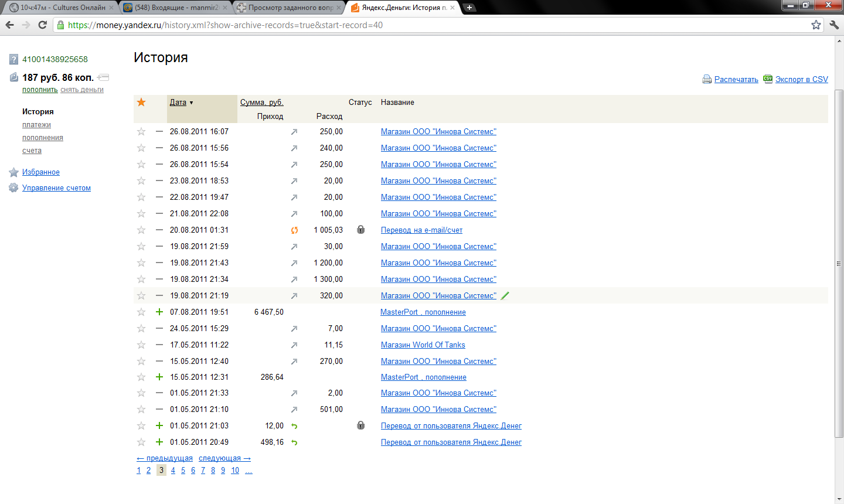
Task: Click the пополнить link under balance
Action: click(40, 90)
